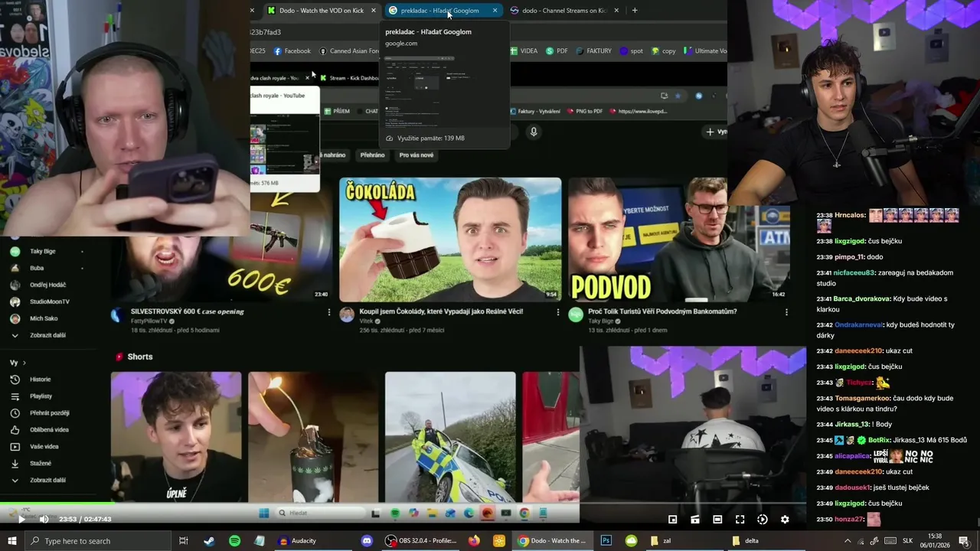Toggle fullscreen for the VOD player
980x551 pixels.
(x=740, y=519)
